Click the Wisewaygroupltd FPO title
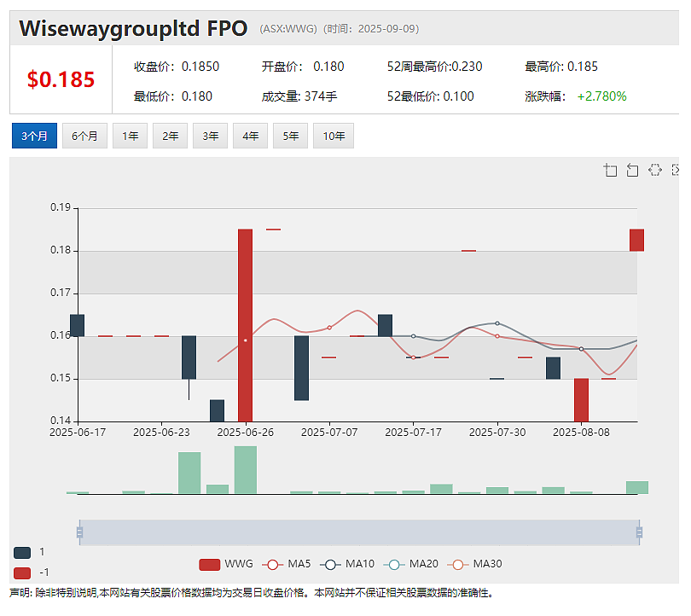 (x=133, y=29)
